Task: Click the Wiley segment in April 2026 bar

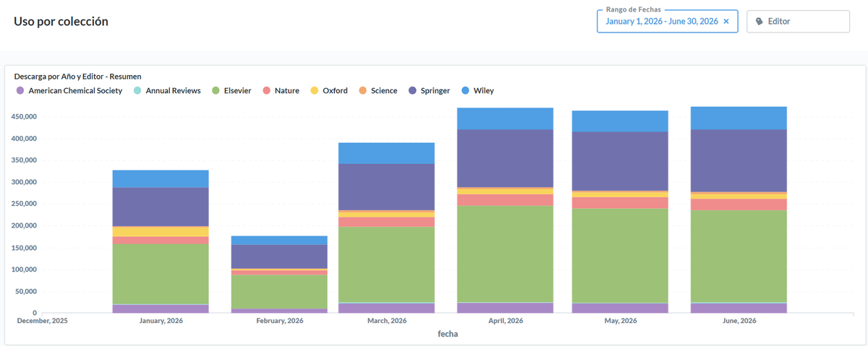Action: [505, 119]
